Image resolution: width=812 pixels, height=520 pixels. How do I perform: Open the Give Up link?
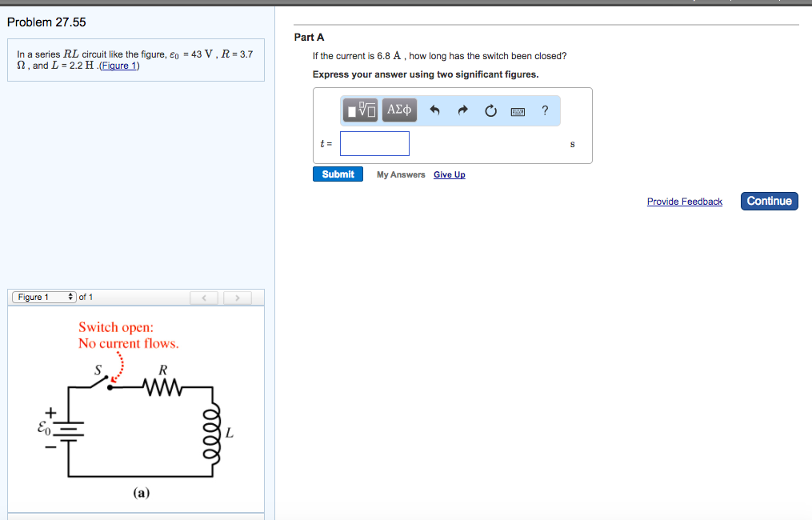tap(449, 174)
